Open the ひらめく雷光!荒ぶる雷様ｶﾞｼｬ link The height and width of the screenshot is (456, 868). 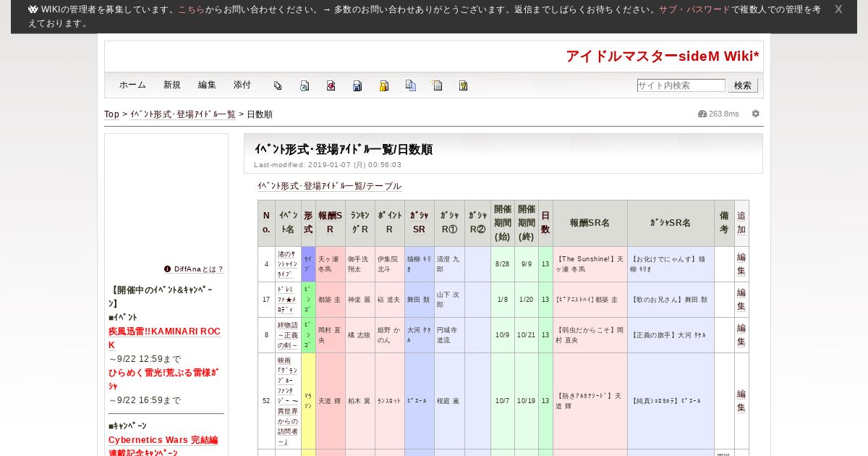[163, 379]
